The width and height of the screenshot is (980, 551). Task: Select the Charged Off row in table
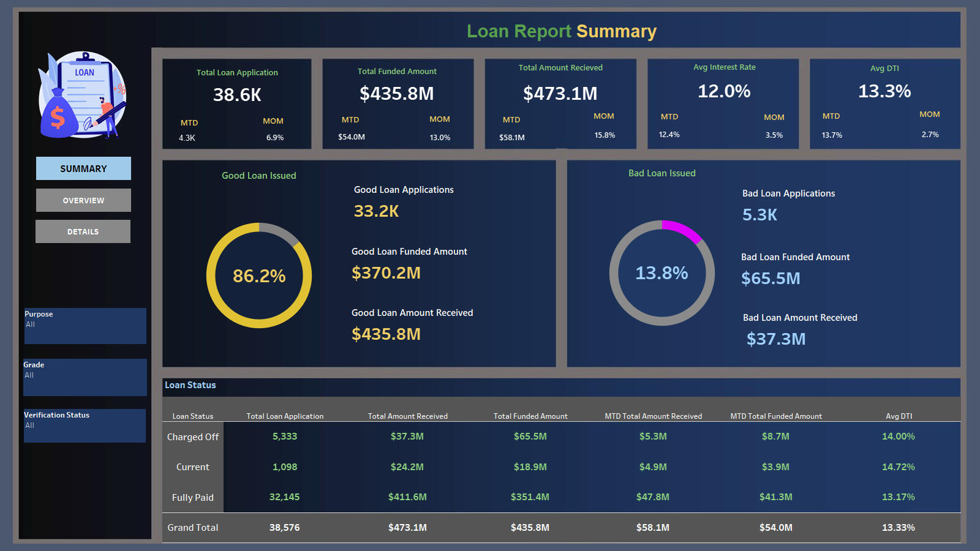coord(193,437)
